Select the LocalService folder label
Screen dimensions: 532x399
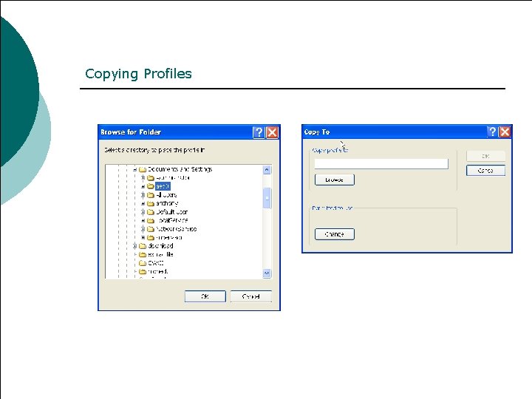pos(172,220)
